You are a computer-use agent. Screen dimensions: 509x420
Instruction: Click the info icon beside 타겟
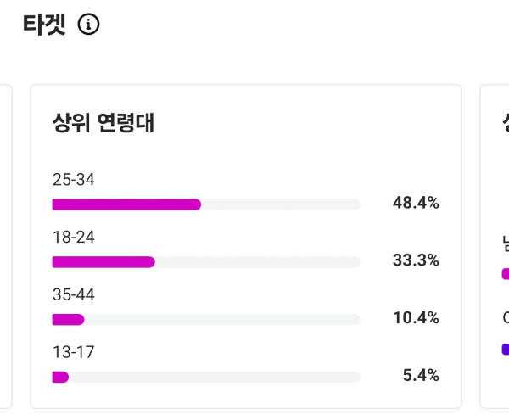coord(89,25)
